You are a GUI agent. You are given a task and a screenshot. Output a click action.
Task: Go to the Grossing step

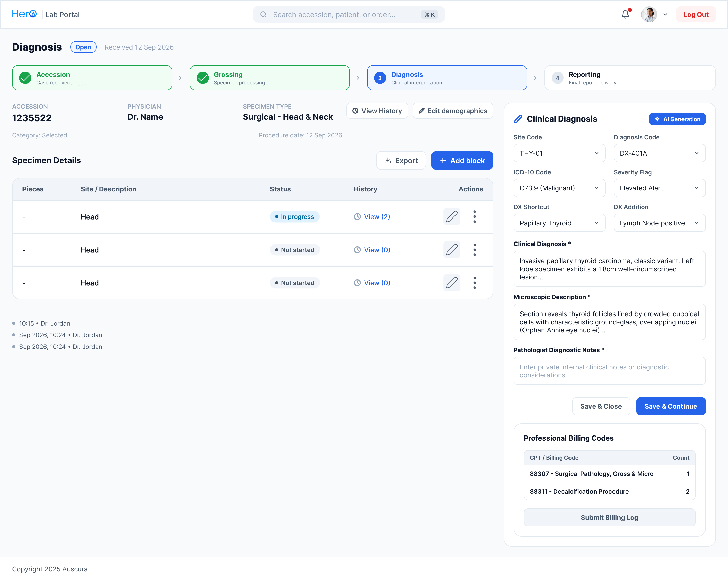click(x=269, y=78)
